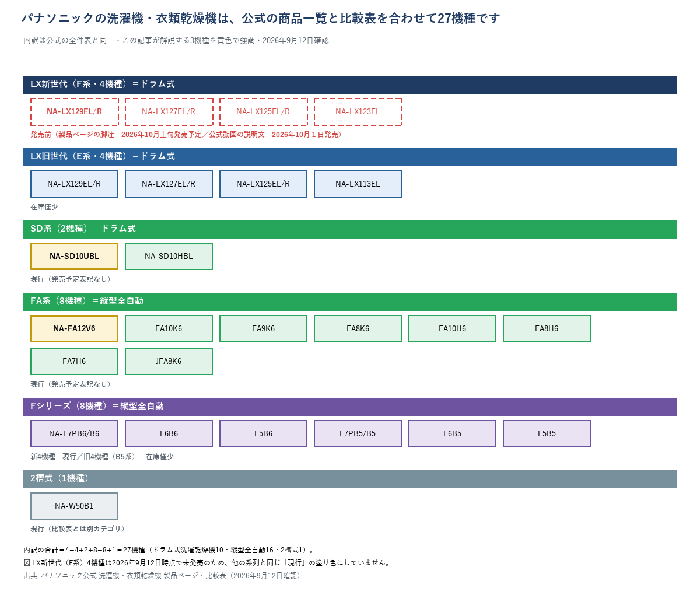This screenshot has width=700, height=595.
Task: Click the FA10H6 model box
Action: coord(453,329)
